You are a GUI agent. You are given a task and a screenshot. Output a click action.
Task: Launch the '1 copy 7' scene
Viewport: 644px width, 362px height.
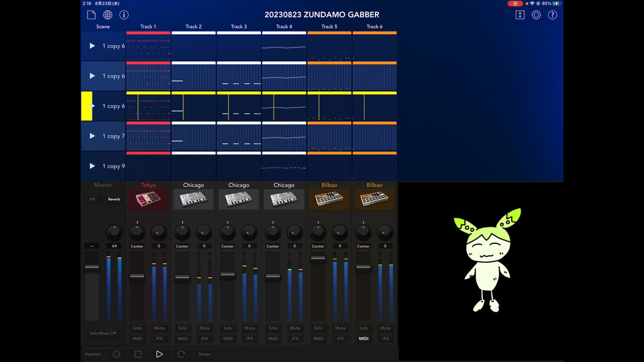pyautogui.click(x=93, y=136)
